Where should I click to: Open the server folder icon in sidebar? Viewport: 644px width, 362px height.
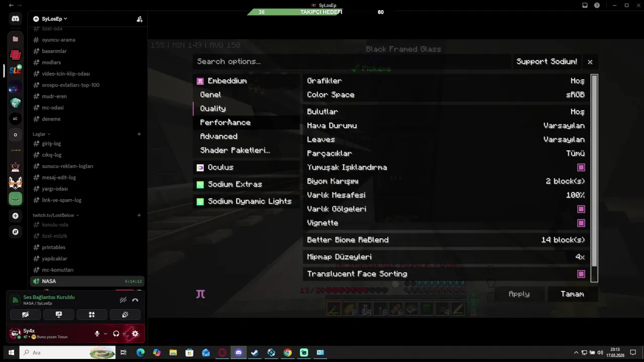coord(15,39)
